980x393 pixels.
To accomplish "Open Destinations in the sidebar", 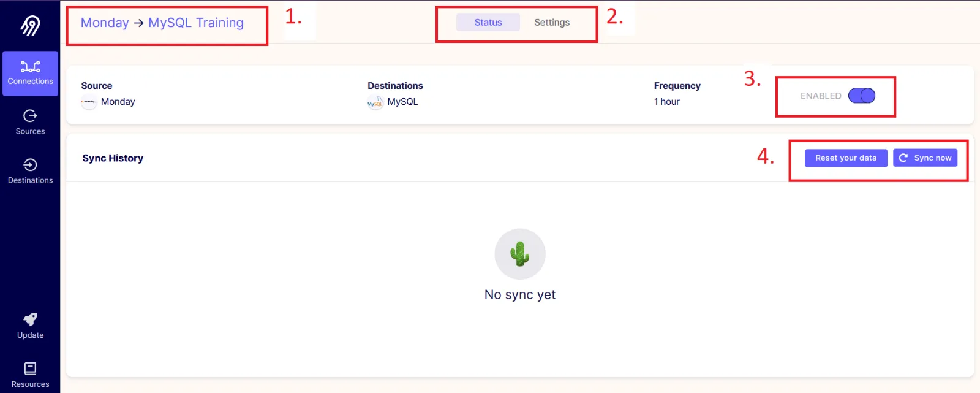I will tap(30, 172).
